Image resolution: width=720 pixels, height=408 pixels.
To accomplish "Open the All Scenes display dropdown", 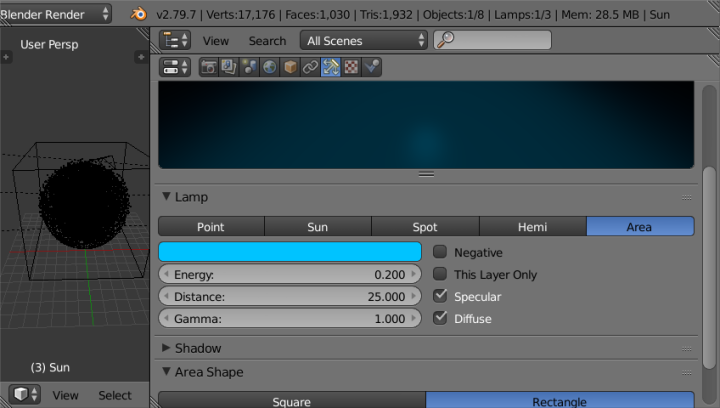I will click(364, 41).
